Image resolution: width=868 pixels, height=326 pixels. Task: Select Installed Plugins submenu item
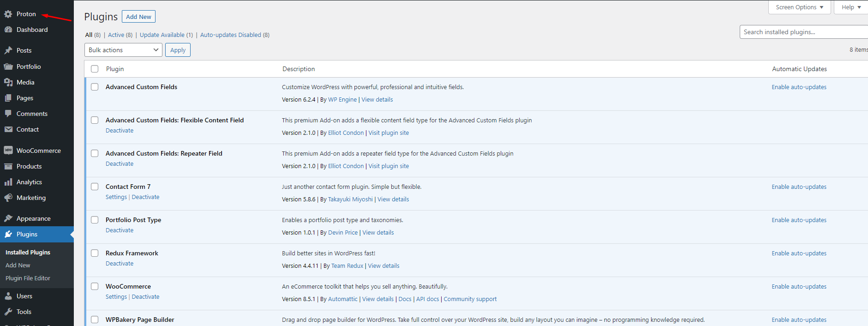coord(28,253)
